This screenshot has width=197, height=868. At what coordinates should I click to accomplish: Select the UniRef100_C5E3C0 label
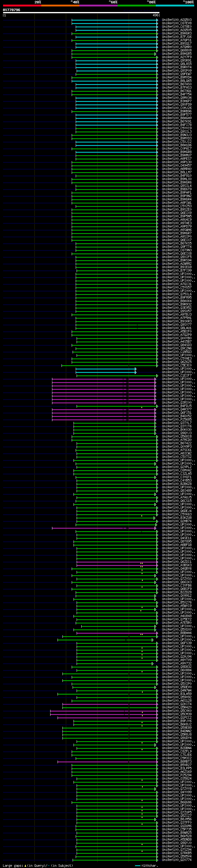click(177, 365)
